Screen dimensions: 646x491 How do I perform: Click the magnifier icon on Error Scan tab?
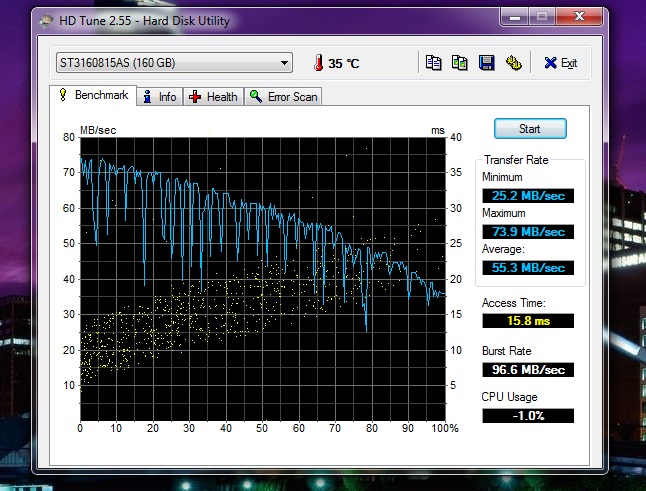click(256, 97)
